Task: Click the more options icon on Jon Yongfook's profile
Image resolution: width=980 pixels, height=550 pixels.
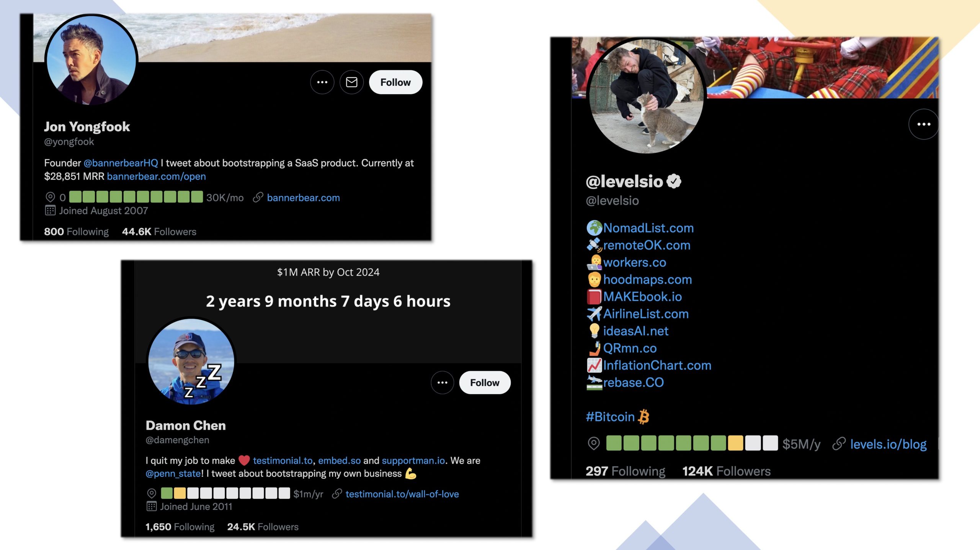Action: coord(322,82)
